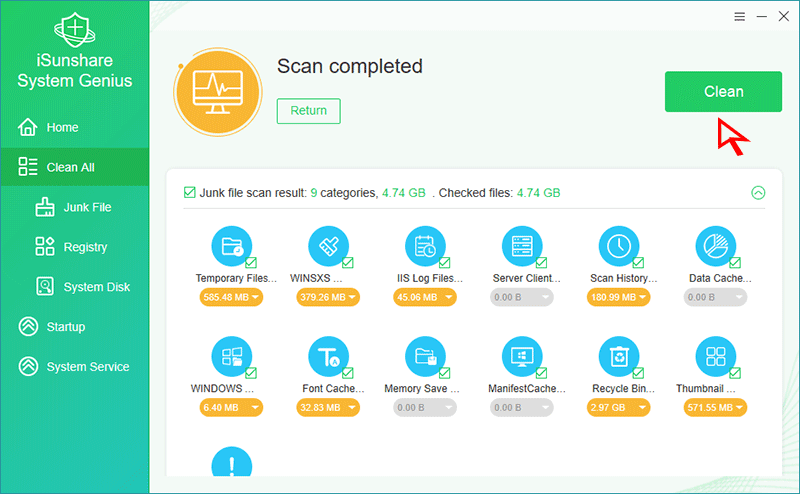Go to Registry in the sidebar

(x=85, y=247)
